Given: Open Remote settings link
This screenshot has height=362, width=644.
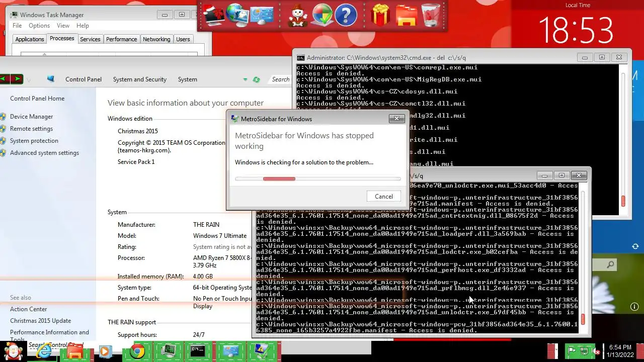Looking at the screenshot, I should click(x=31, y=129).
